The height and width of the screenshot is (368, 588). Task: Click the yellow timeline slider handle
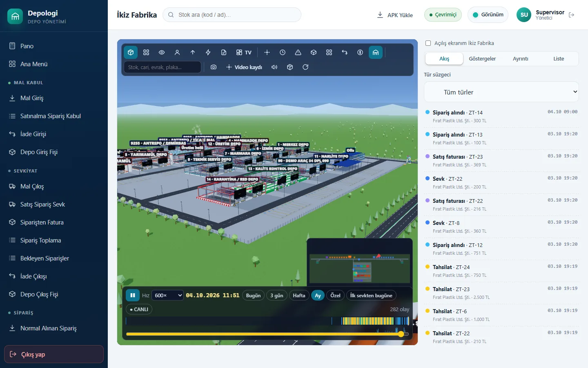point(401,334)
